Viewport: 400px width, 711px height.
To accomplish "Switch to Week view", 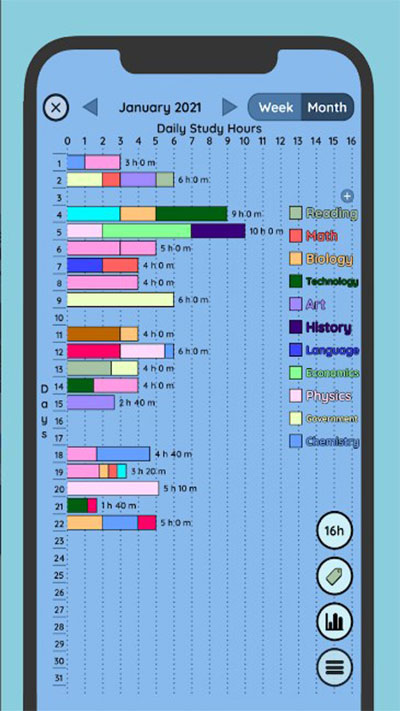I will point(276,107).
